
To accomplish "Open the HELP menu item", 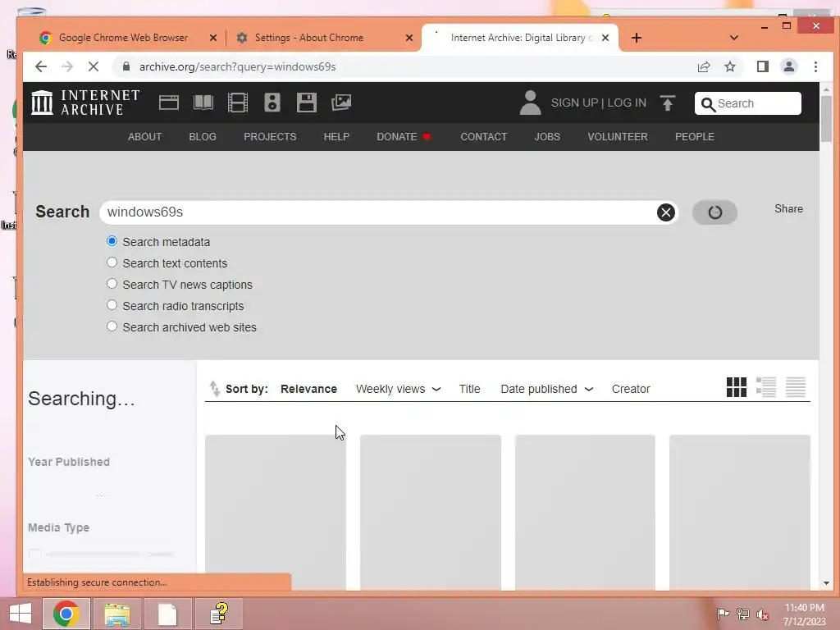I will click(x=336, y=137).
